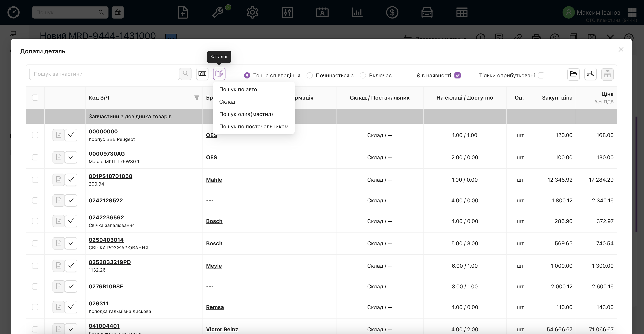644x334 pixels.
Task: Check the checkbox for row 001PS10701050
Action: pos(35,180)
